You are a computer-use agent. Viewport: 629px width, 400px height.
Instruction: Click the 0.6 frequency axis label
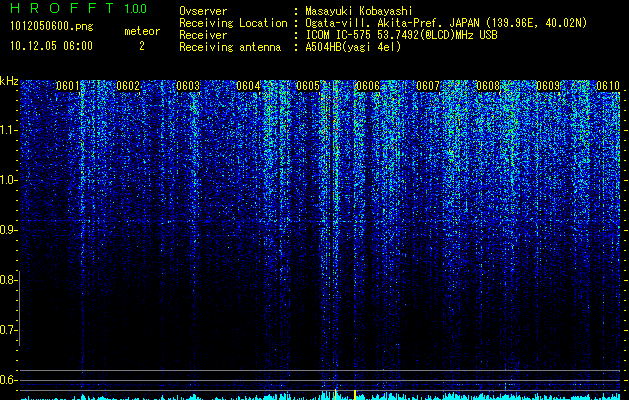pyautogui.click(x=8, y=380)
